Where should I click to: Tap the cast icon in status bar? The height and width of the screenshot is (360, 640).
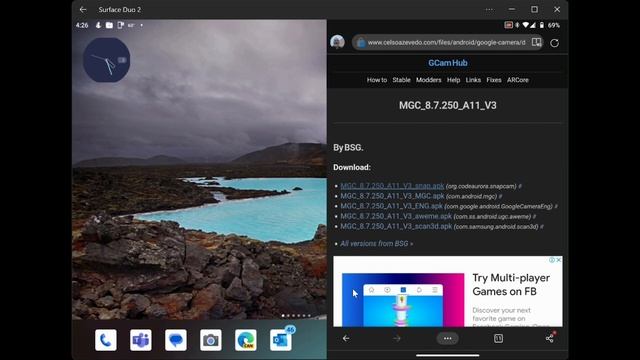point(508,25)
